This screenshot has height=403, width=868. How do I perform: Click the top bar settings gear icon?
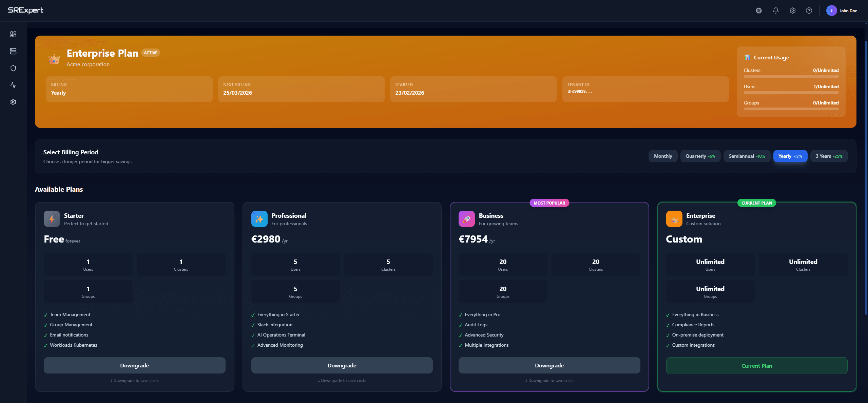point(792,11)
